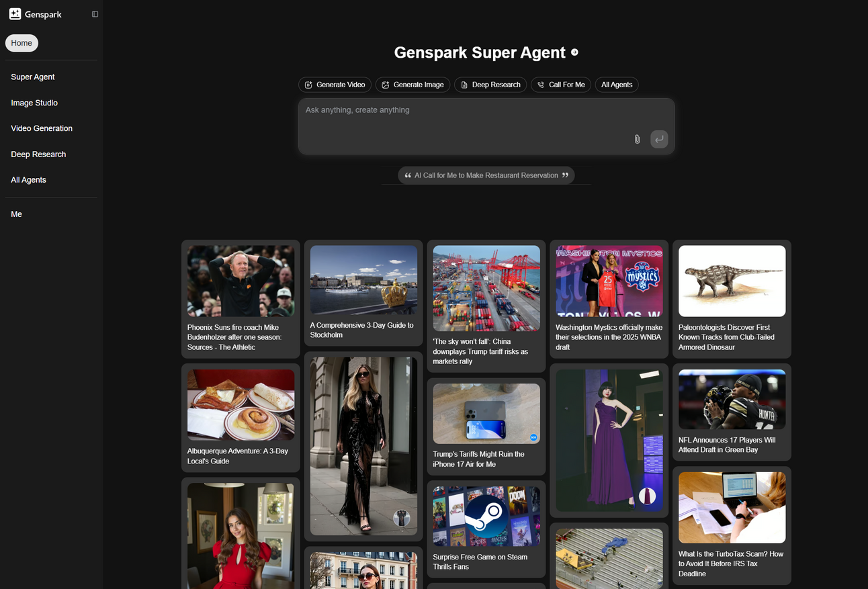Open Washington Mystics 2025 WNBA draft headline
This screenshot has height=589, width=868.
pos(609,338)
